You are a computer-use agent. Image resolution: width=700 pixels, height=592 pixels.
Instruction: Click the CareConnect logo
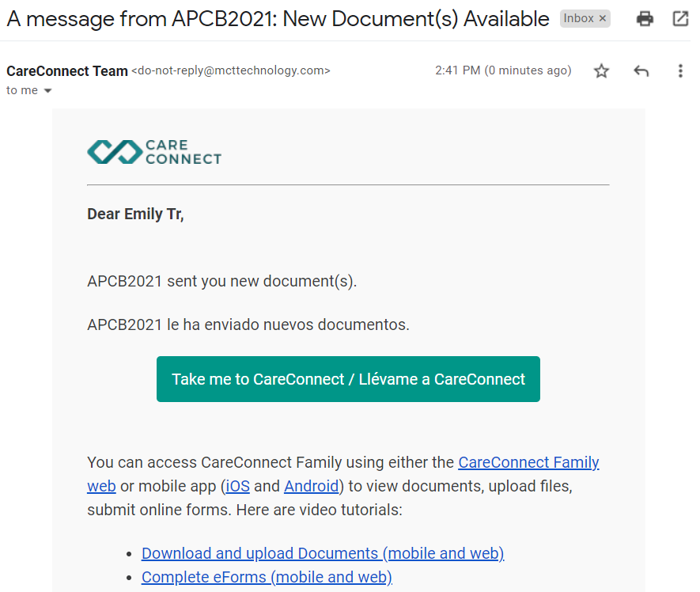(154, 152)
